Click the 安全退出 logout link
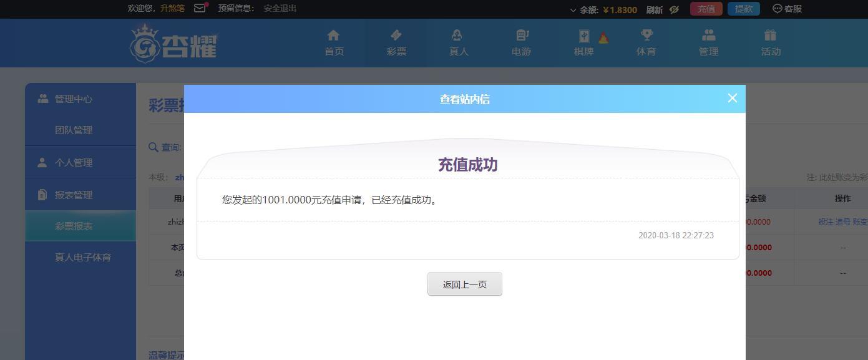 point(280,8)
